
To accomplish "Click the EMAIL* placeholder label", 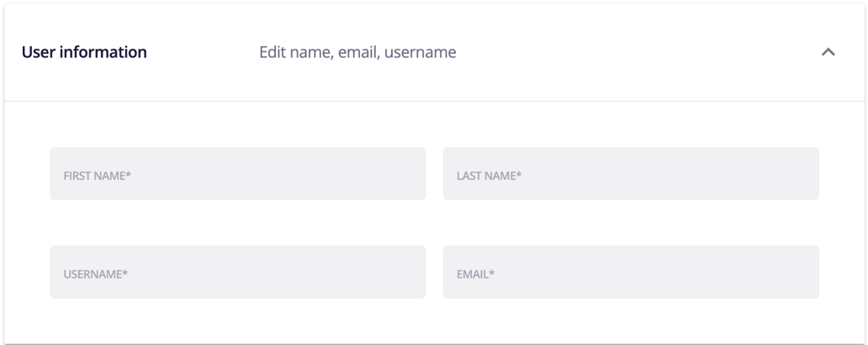I will pos(474,273).
